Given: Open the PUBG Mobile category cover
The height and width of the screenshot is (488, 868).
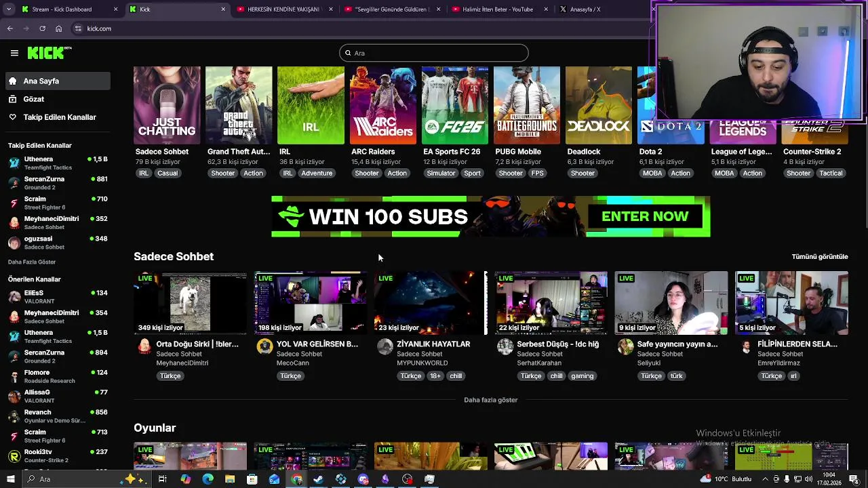Looking at the screenshot, I should pos(527,105).
